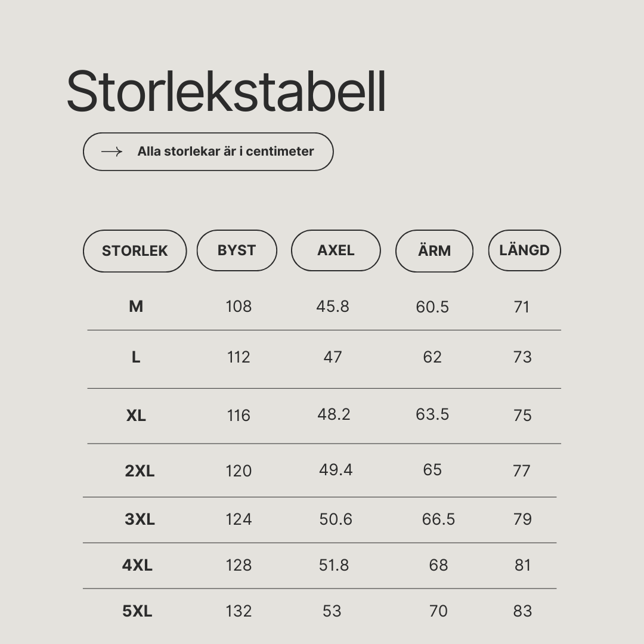The width and height of the screenshot is (644, 644).
Task: Select the 4XL size row label
Action: (137, 565)
